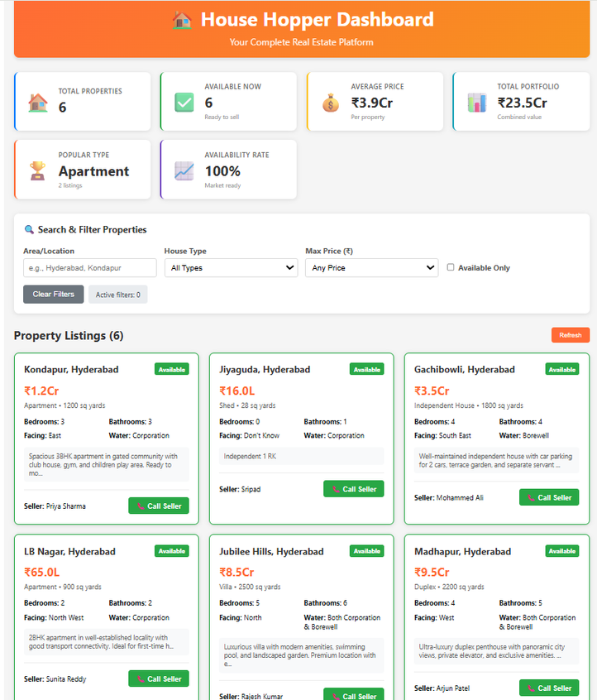Click the house emoji in the dashboard header
The height and width of the screenshot is (700, 597).
[183, 21]
